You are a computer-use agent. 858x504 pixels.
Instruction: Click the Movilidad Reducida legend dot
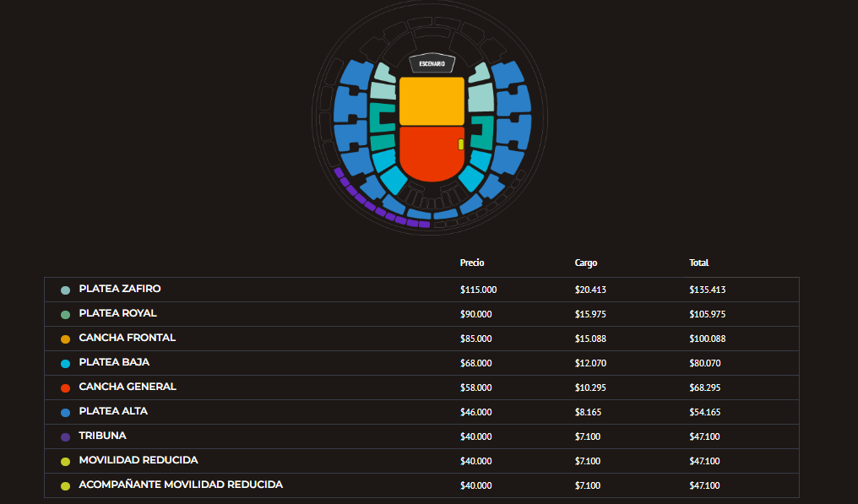65,462
